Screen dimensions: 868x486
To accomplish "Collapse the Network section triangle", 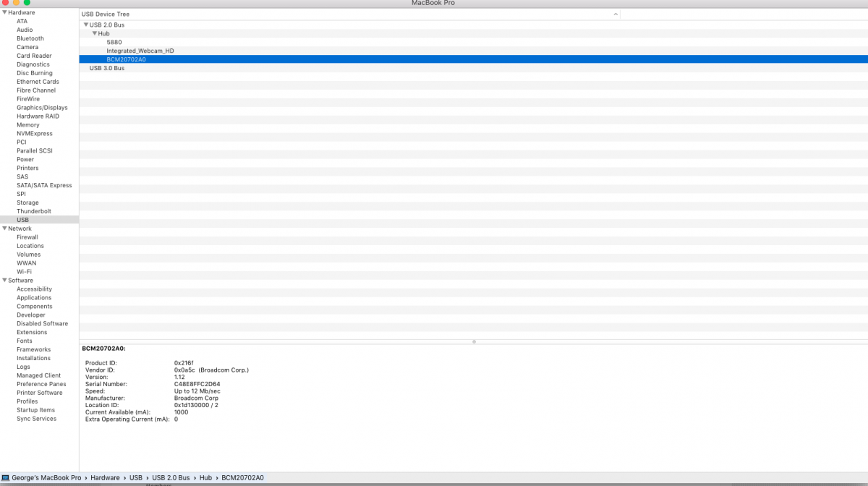I will [4, 229].
